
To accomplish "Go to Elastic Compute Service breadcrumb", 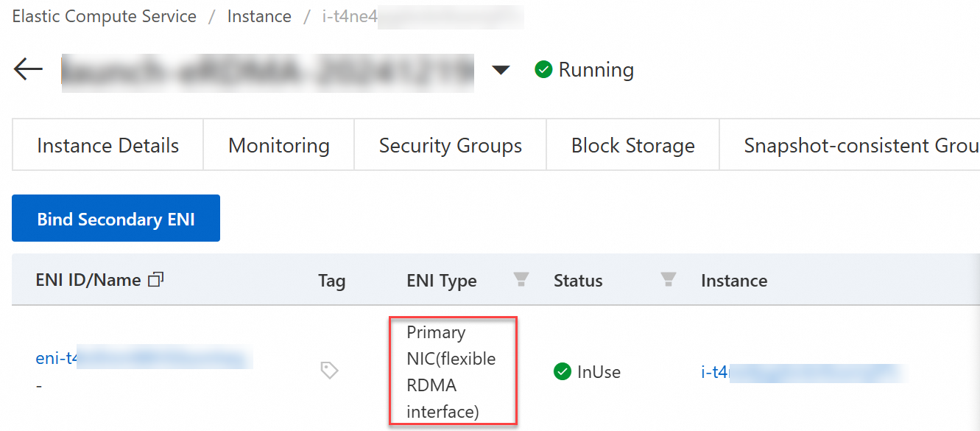I will coord(105,16).
